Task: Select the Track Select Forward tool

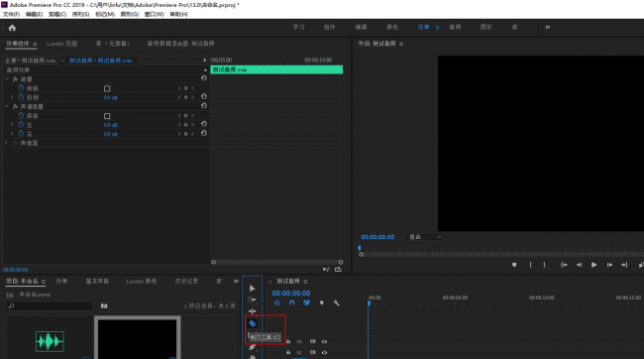Action: [253, 299]
